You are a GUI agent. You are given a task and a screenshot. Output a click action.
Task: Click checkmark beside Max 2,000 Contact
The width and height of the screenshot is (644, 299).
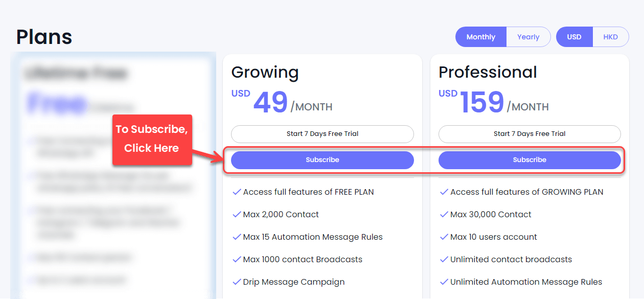click(x=237, y=215)
